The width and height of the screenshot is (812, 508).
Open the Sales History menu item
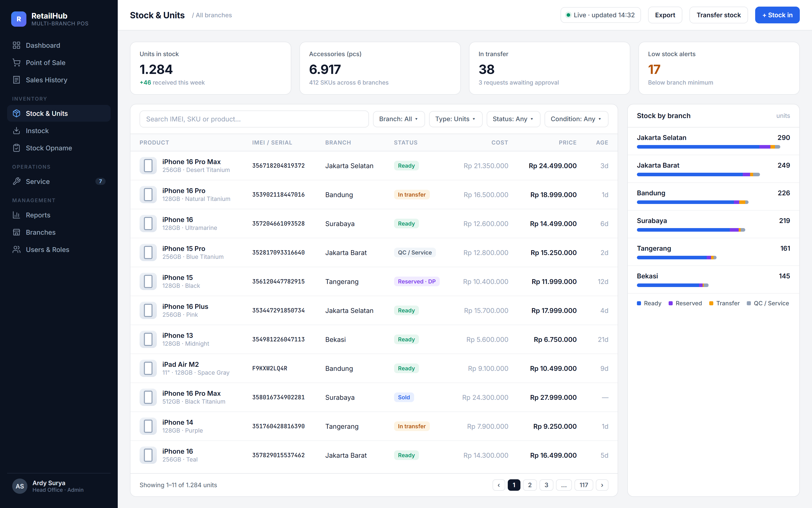[59, 80]
